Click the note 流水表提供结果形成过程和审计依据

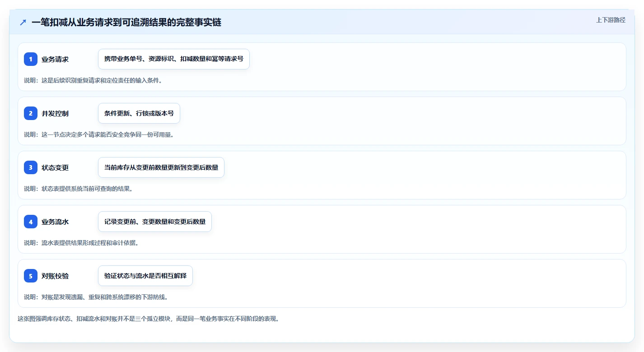coord(81,243)
